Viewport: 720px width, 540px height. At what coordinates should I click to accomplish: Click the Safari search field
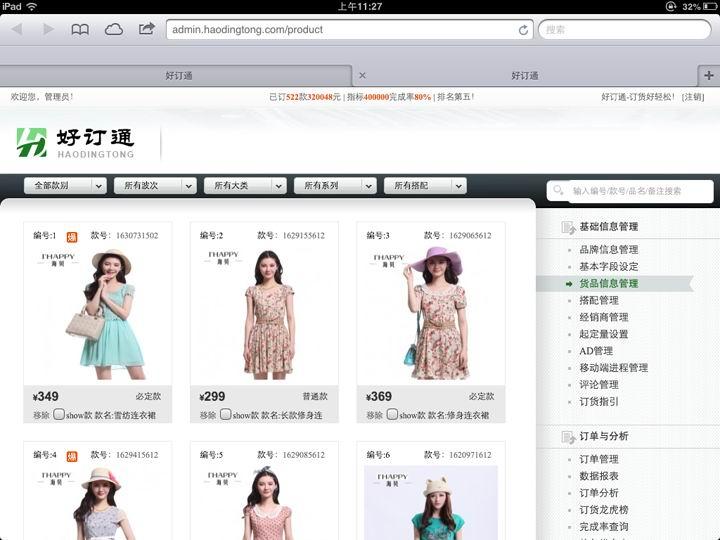(x=624, y=29)
